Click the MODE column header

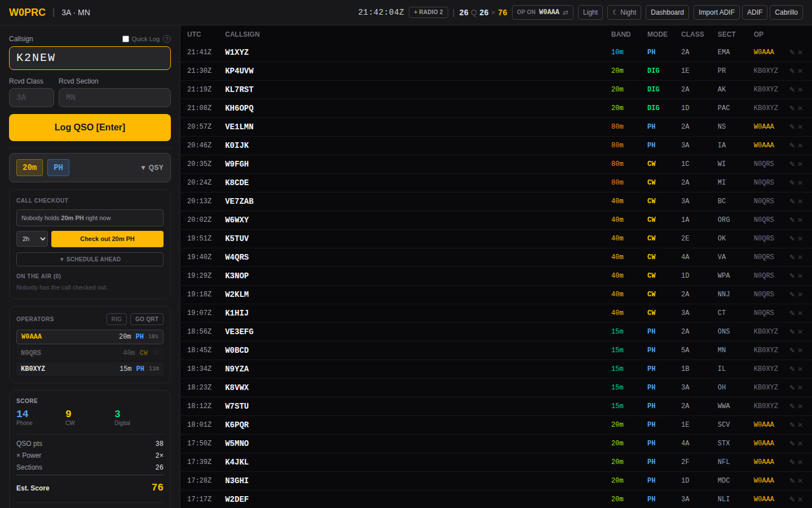657,34
